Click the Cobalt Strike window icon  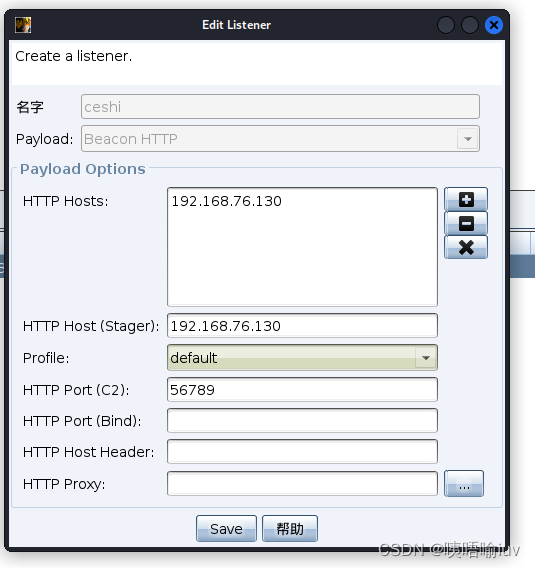(x=23, y=25)
